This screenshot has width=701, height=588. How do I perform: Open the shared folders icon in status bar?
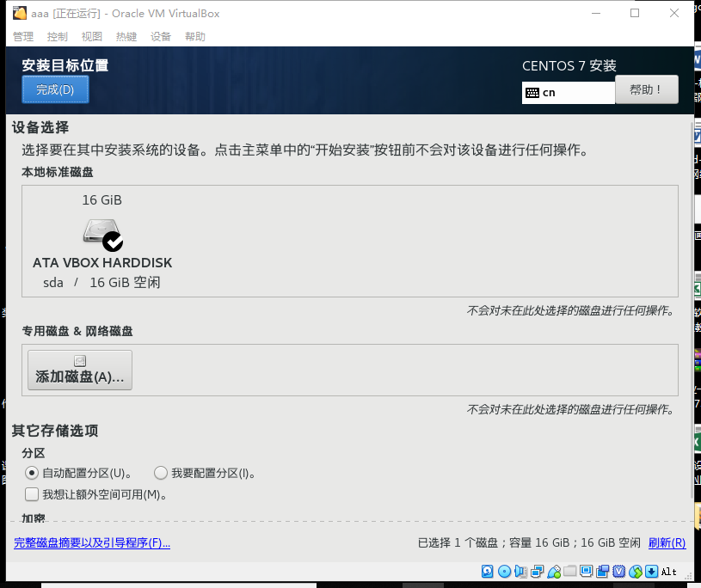[x=570, y=571]
